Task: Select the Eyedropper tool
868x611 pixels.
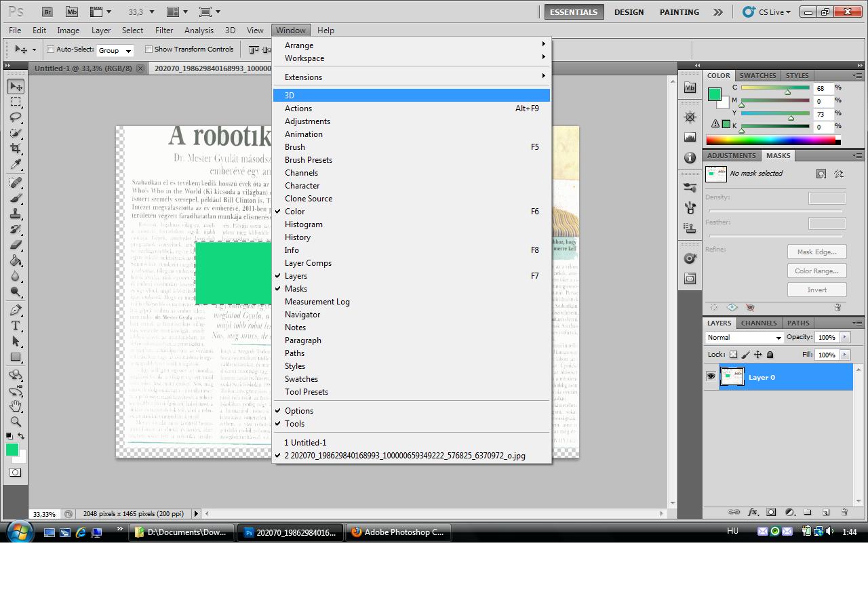Action: coord(16,165)
